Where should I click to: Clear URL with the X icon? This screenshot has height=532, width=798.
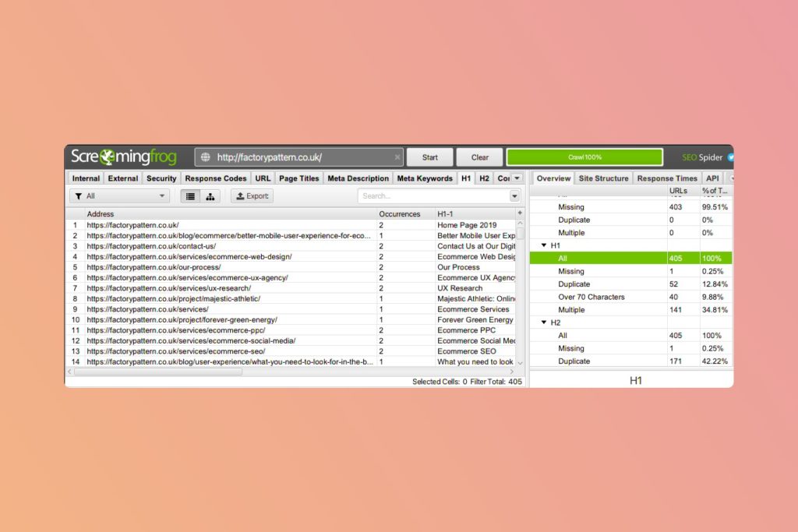pos(397,157)
